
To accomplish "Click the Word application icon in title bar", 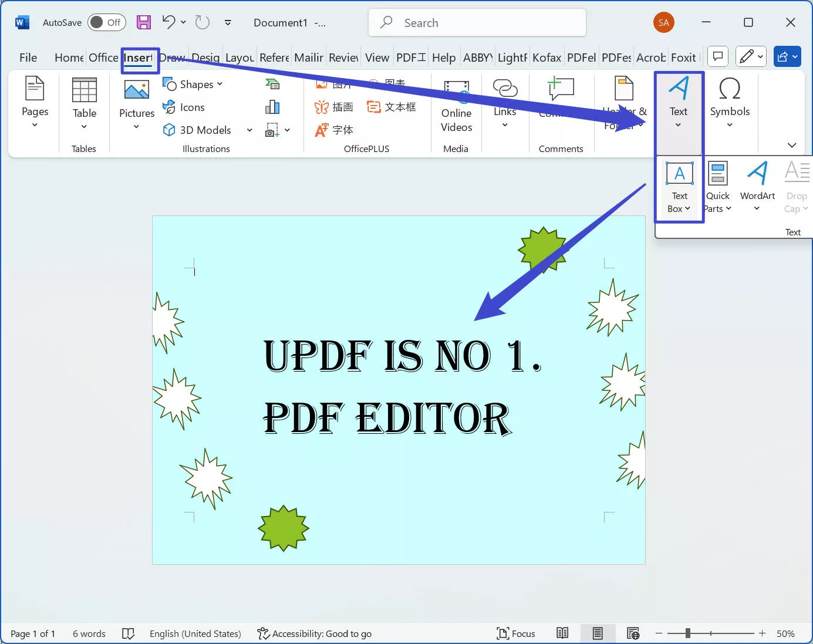I will click(x=22, y=22).
